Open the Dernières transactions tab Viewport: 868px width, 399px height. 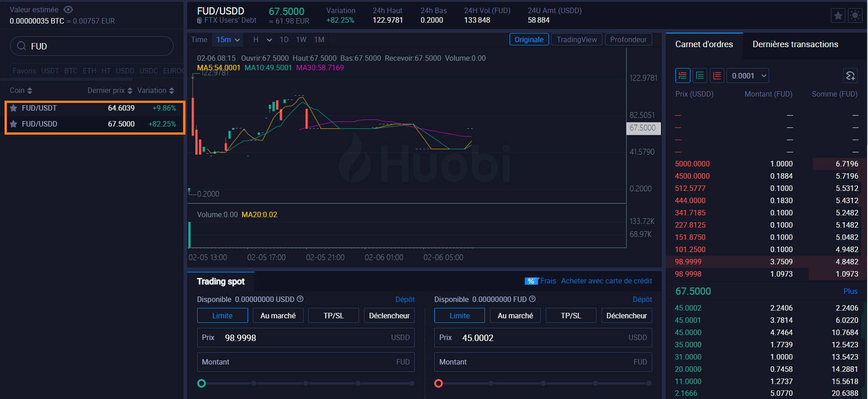tap(795, 44)
